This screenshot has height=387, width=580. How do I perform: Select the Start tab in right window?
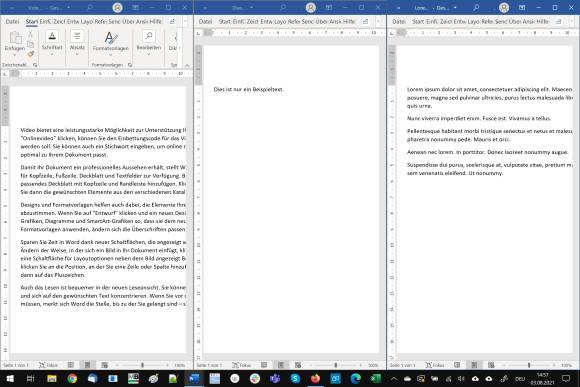tap(418, 21)
